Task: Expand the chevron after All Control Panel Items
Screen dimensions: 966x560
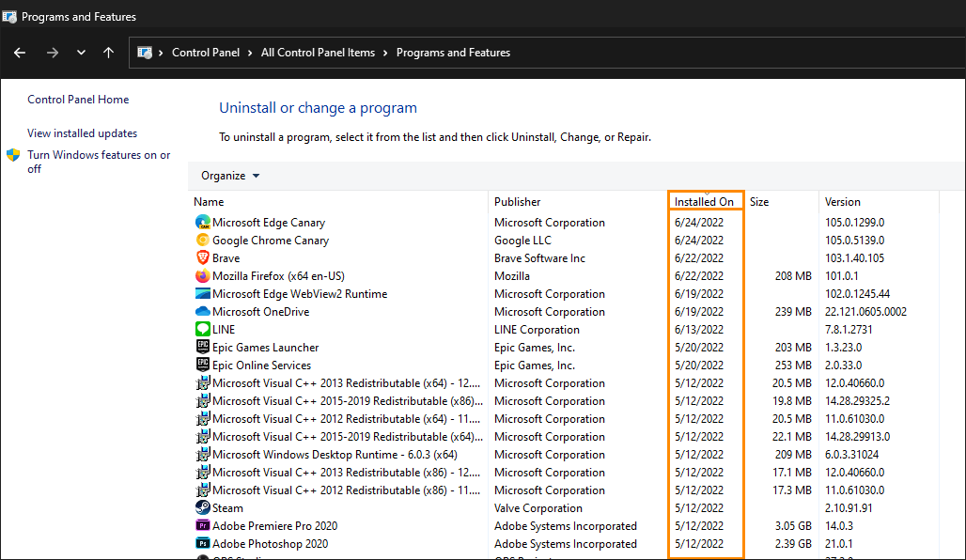Action: (x=385, y=53)
